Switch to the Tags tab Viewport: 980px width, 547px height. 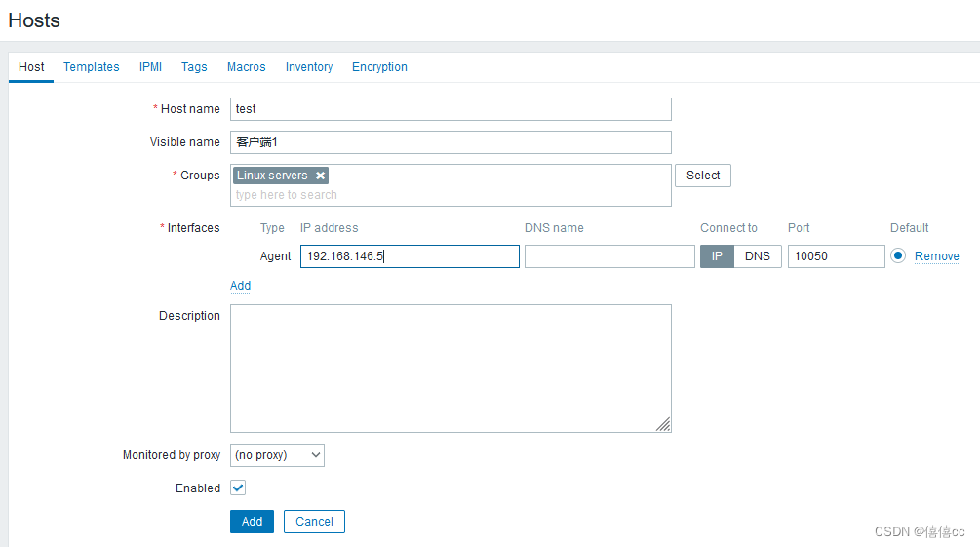194,67
